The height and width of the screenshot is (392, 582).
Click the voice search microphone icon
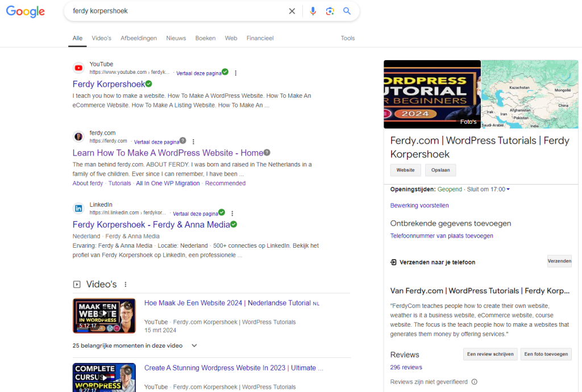(313, 11)
